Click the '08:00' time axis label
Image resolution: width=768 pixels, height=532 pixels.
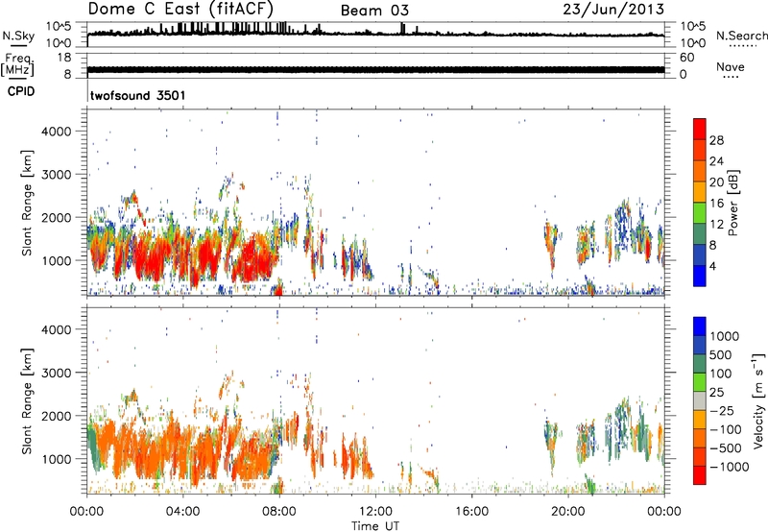pyautogui.click(x=278, y=512)
